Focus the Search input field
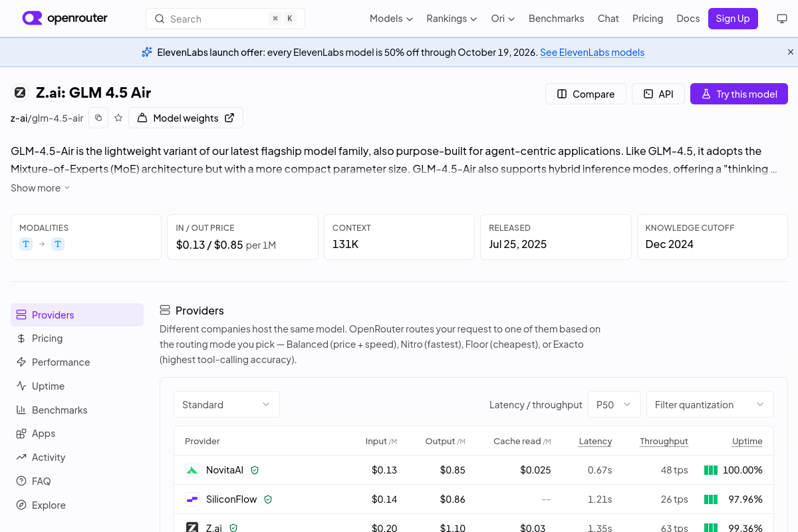The height and width of the screenshot is (532, 798). (x=225, y=19)
